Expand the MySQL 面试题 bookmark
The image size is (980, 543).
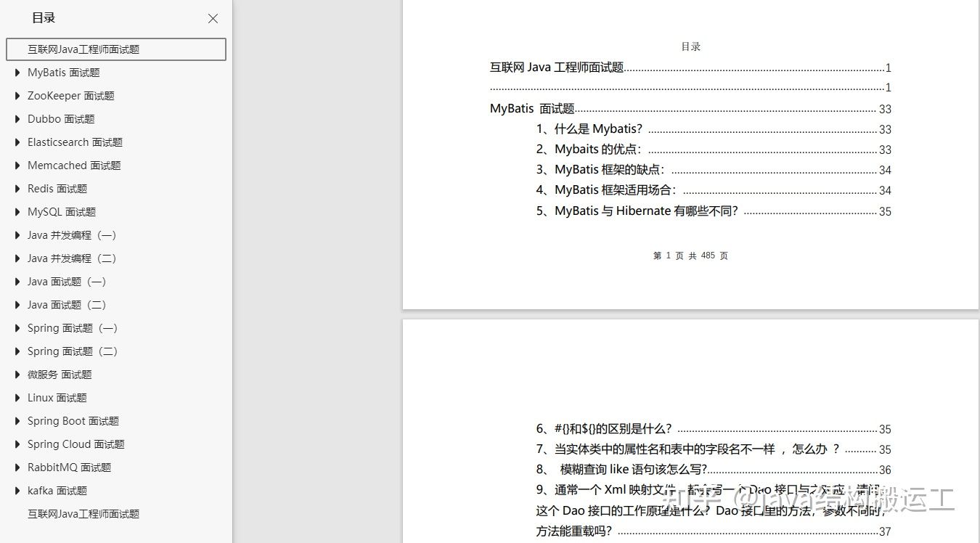17,212
